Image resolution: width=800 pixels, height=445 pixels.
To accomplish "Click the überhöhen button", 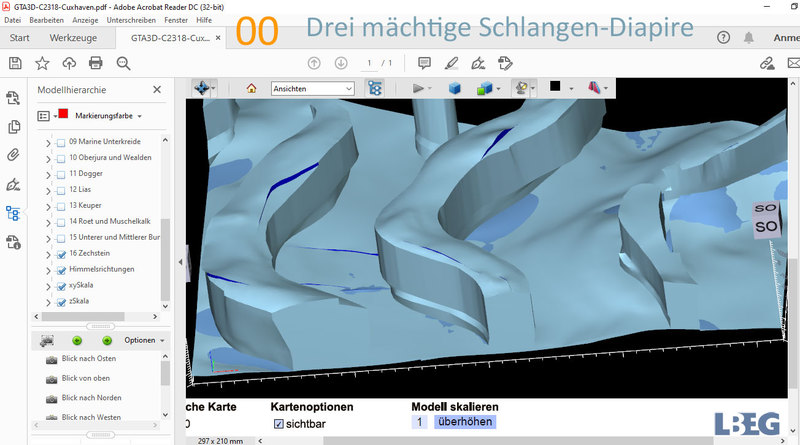I will pos(464,423).
